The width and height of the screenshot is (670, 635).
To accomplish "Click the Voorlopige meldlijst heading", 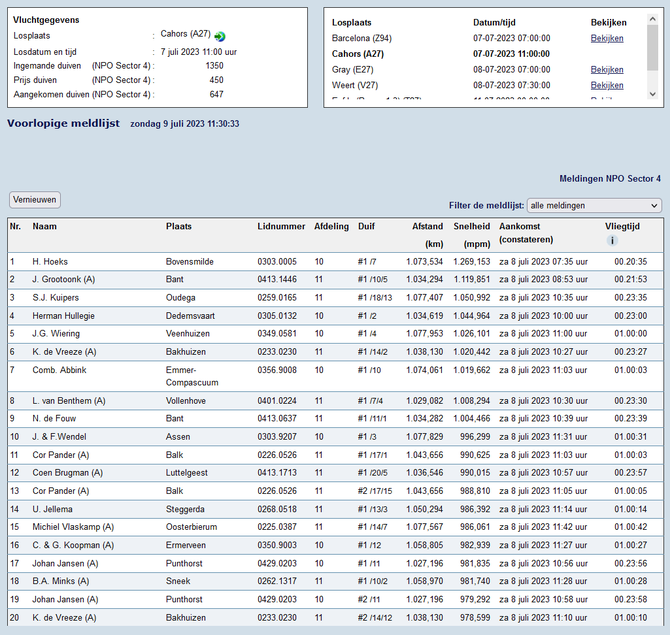I will 63,123.
